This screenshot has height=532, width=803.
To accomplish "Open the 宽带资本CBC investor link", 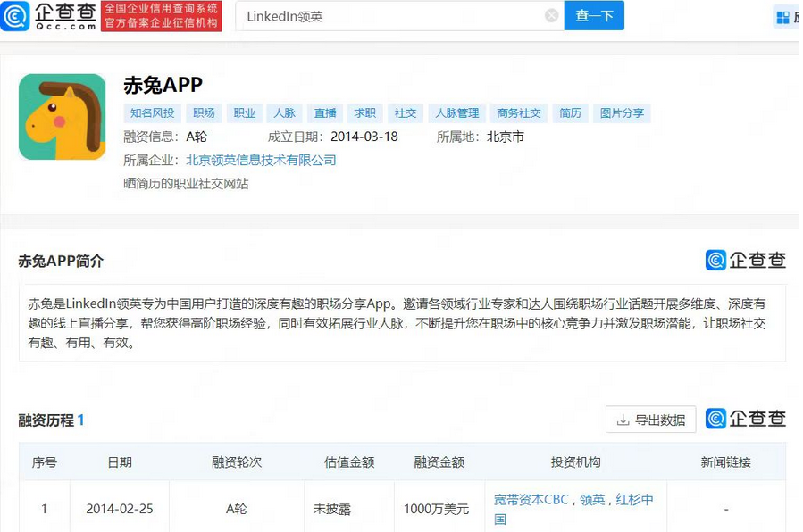I will pos(531,499).
